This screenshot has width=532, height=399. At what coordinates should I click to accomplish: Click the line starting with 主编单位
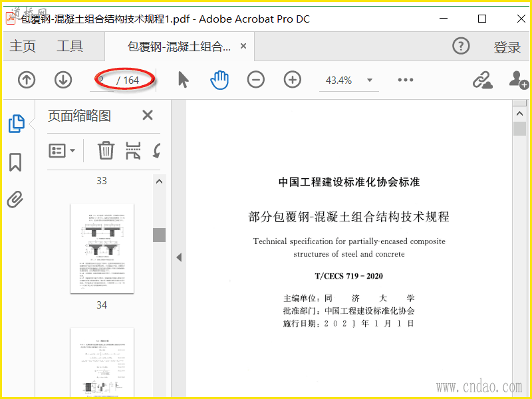point(348,298)
